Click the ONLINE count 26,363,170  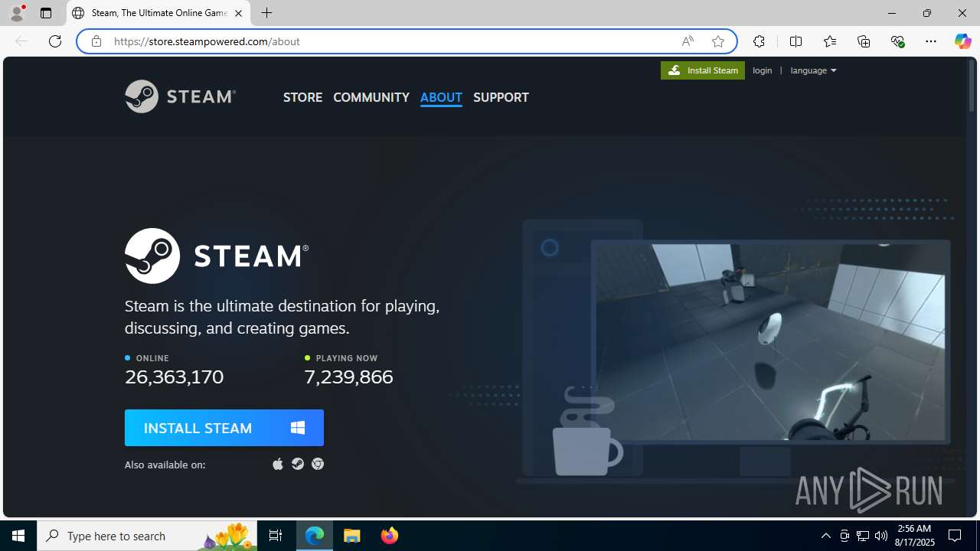175,377
